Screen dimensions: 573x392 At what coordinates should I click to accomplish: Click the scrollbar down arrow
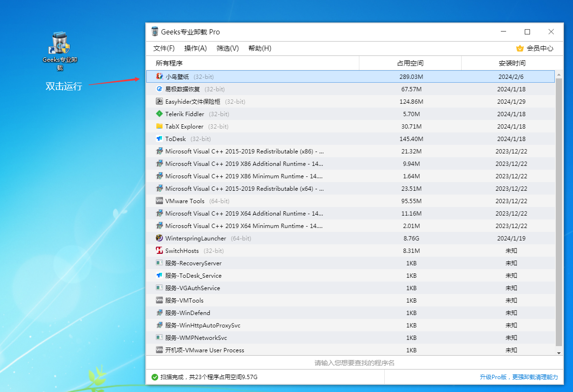click(559, 353)
